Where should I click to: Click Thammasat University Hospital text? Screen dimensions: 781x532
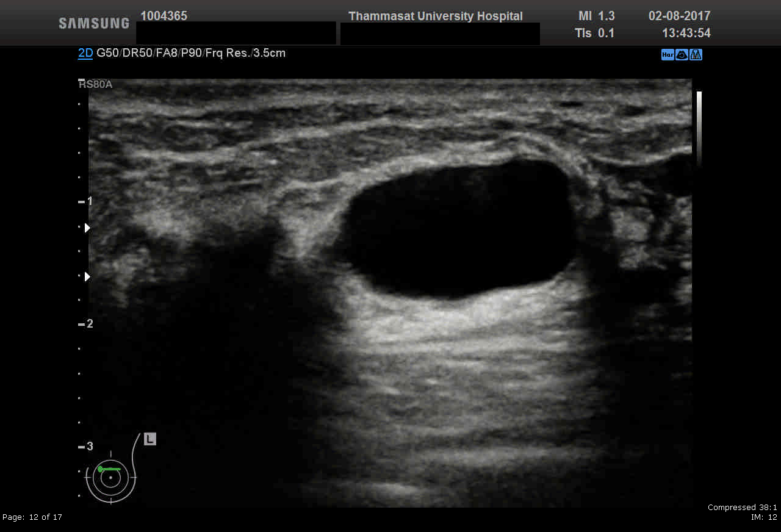[436, 16]
